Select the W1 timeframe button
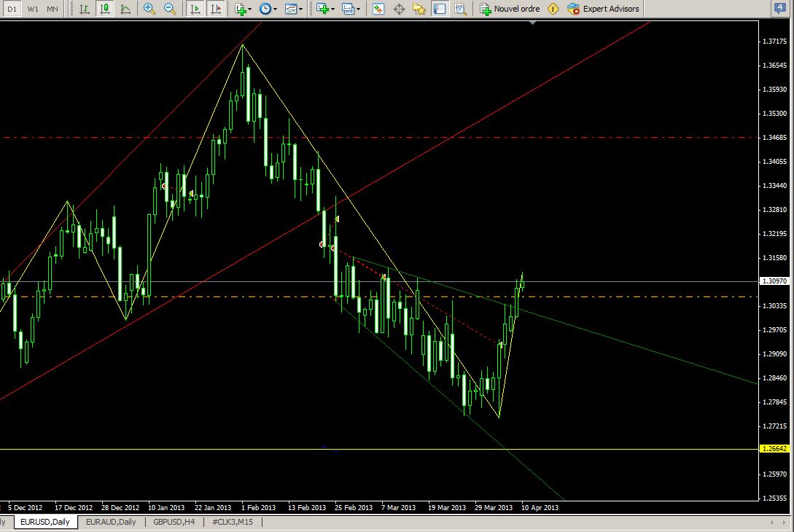This screenshot has height=532, width=794. [32, 9]
